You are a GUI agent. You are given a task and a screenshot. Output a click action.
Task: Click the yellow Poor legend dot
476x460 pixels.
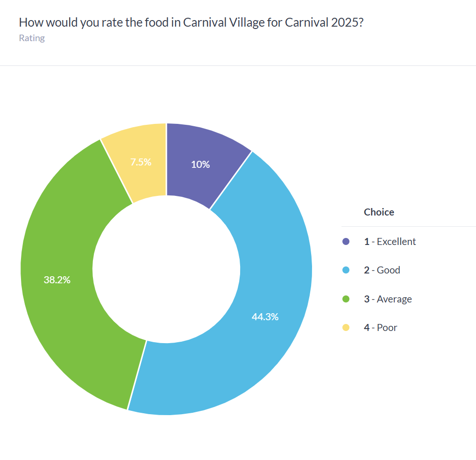point(346,328)
